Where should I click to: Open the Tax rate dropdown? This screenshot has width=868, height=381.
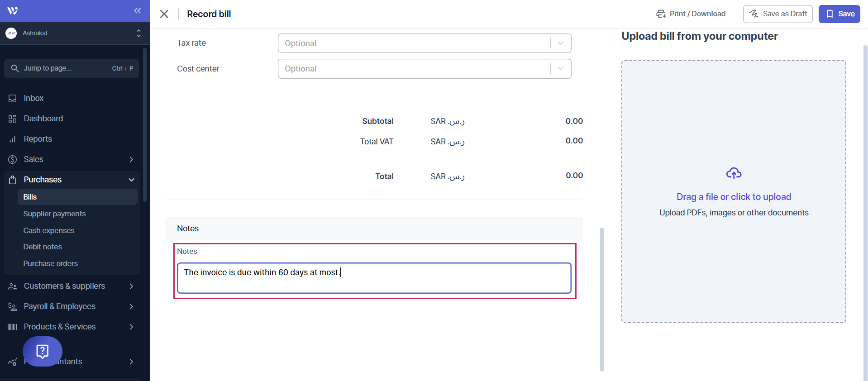tap(424, 43)
